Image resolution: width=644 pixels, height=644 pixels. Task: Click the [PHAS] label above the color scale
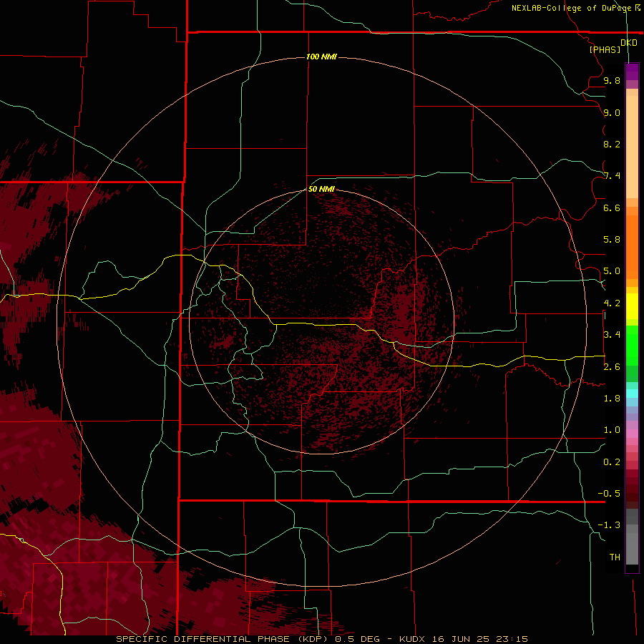click(605, 49)
